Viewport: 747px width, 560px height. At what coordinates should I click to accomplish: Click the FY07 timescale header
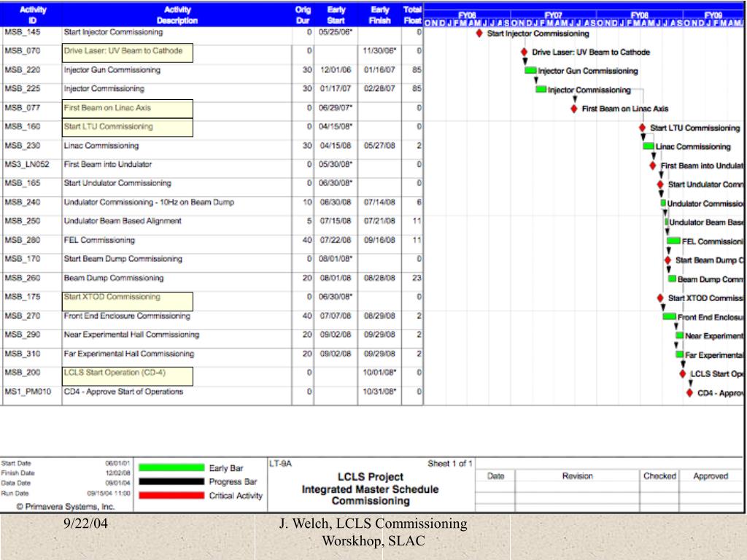pyautogui.click(x=553, y=15)
